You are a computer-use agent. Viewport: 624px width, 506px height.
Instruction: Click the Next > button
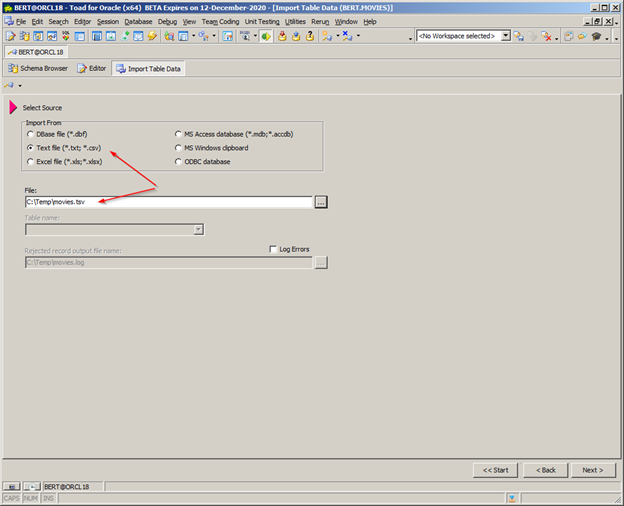pos(593,470)
